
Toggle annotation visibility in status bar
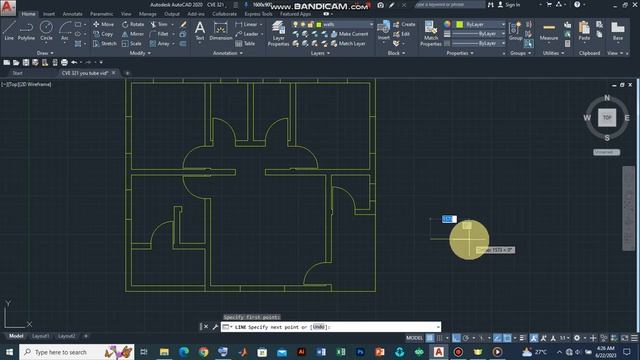pos(534,338)
